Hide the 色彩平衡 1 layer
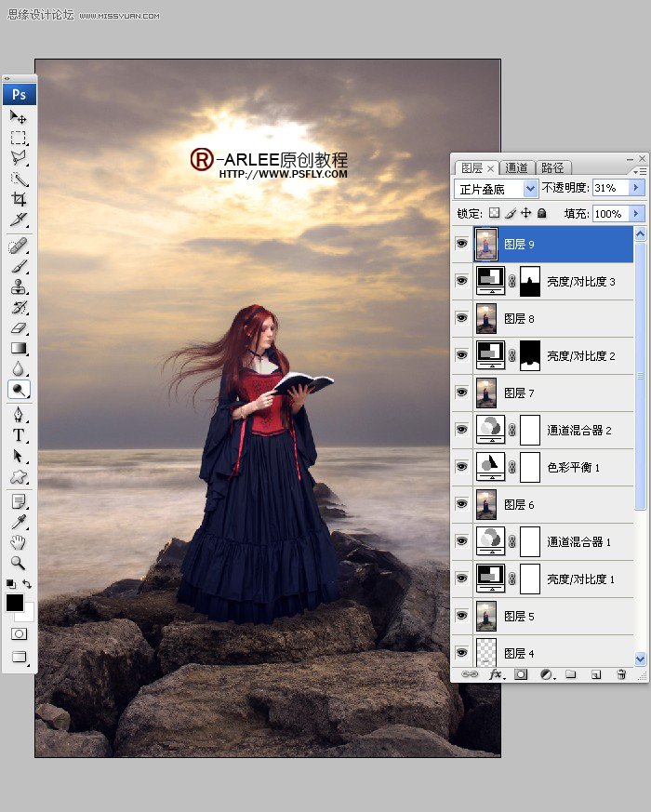The width and height of the screenshot is (651, 812). tap(461, 467)
